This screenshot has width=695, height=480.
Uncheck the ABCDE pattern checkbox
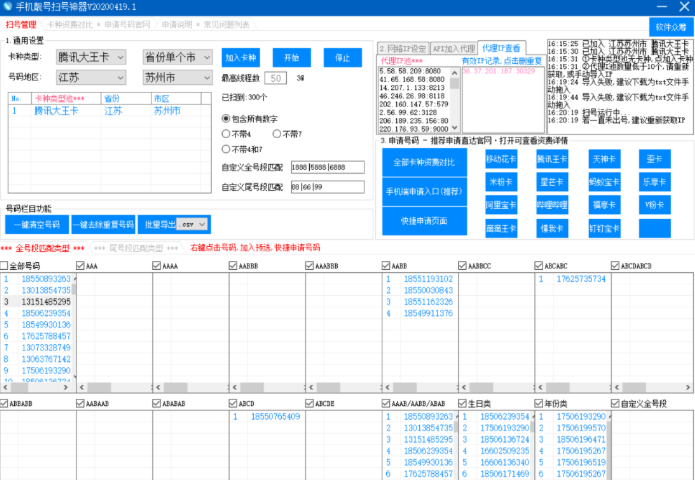click(309, 404)
